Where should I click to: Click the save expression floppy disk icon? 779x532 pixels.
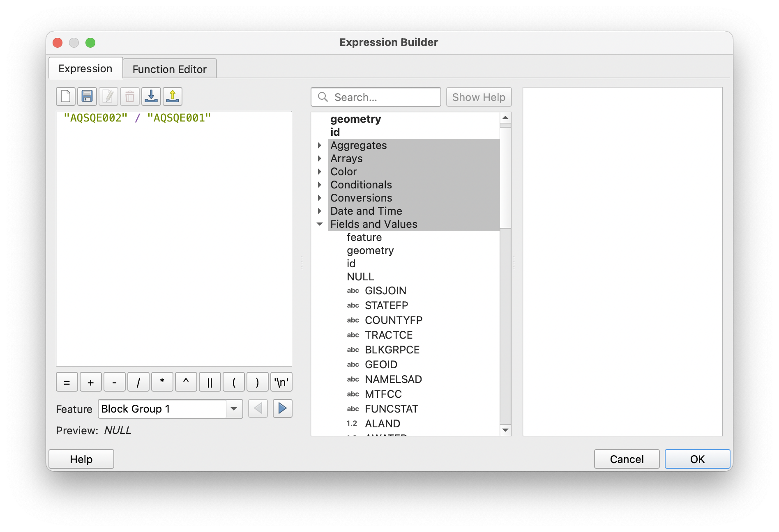(87, 96)
